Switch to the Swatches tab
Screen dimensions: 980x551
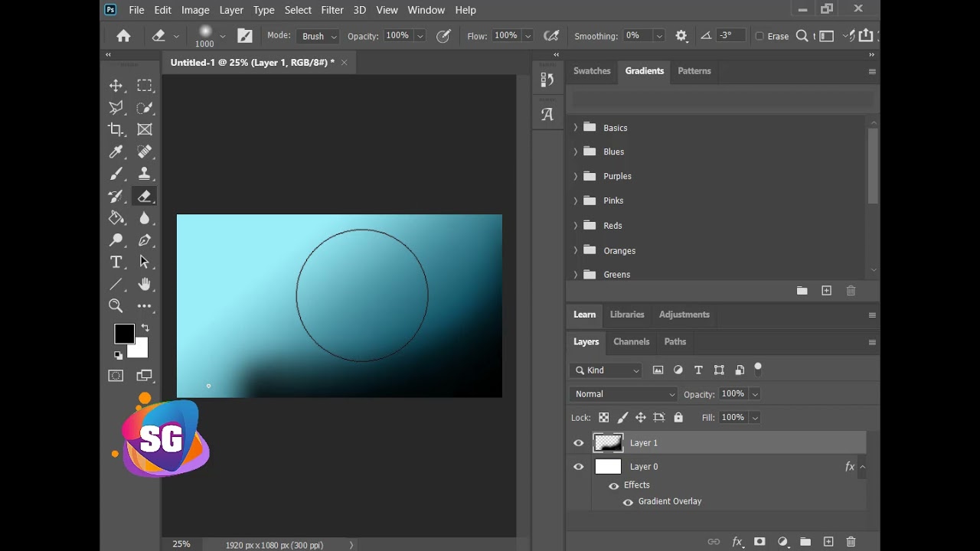[592, 71]
